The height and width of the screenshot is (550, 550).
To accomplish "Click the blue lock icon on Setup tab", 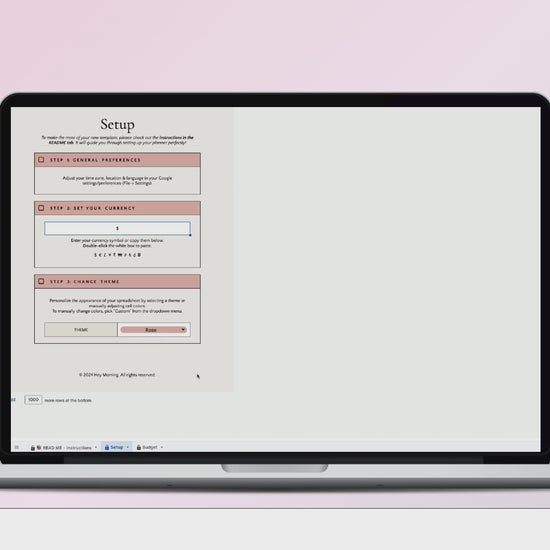I will 107,447.
